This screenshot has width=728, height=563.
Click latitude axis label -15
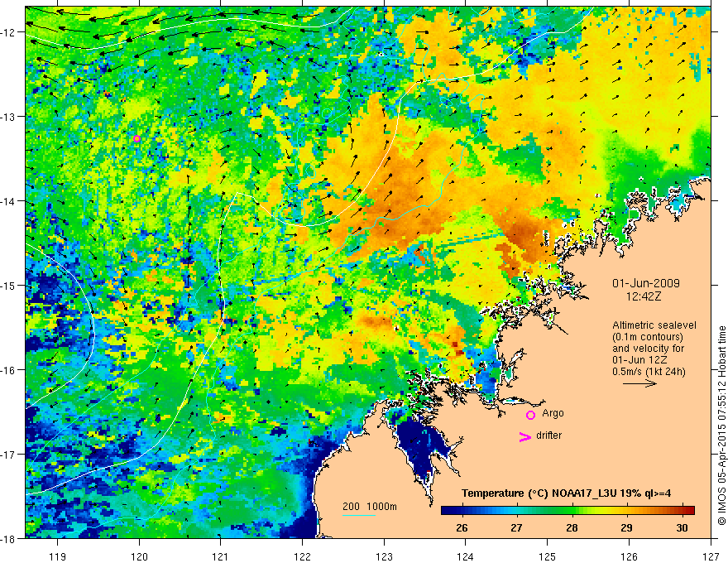tap(9, 285)
